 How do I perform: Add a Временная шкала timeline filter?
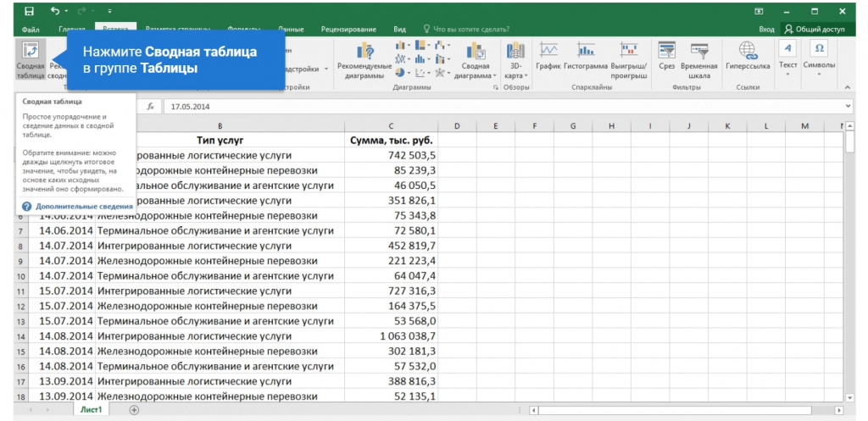(x=699, y=60)
